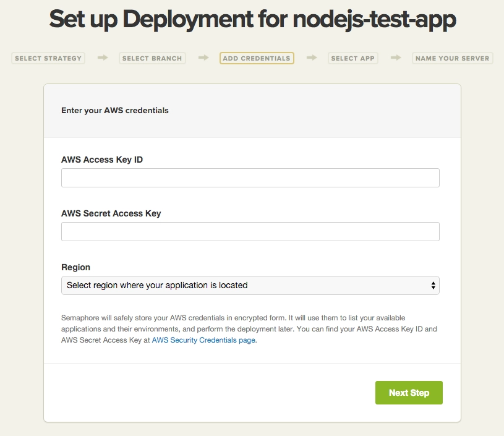504x436 pixels.
Task: Click arrow between SELECT BRANCH and ADD CREDENTIALS
Action: point(203,58)
